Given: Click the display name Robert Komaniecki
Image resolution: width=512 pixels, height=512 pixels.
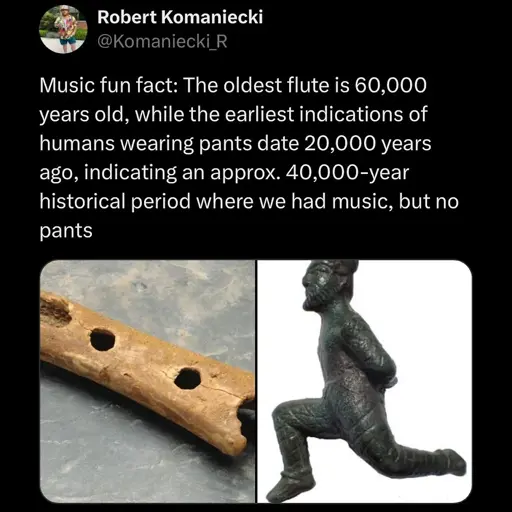Looking at the screenshot, I should tap(180, 17).
